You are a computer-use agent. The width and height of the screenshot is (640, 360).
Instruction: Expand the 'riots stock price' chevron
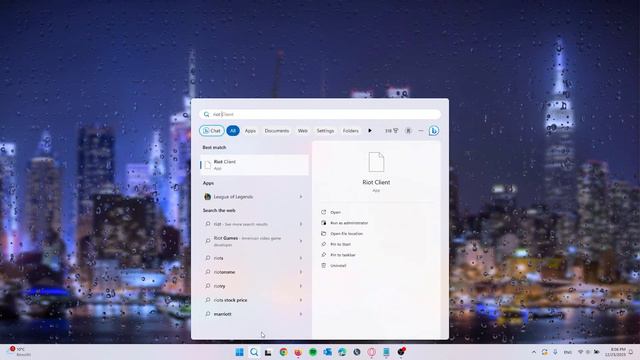pos(301,300)
